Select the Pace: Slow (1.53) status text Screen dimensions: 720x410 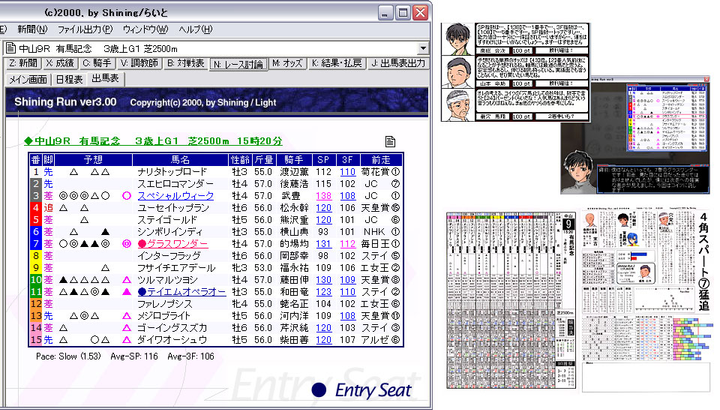click(68, 356)
